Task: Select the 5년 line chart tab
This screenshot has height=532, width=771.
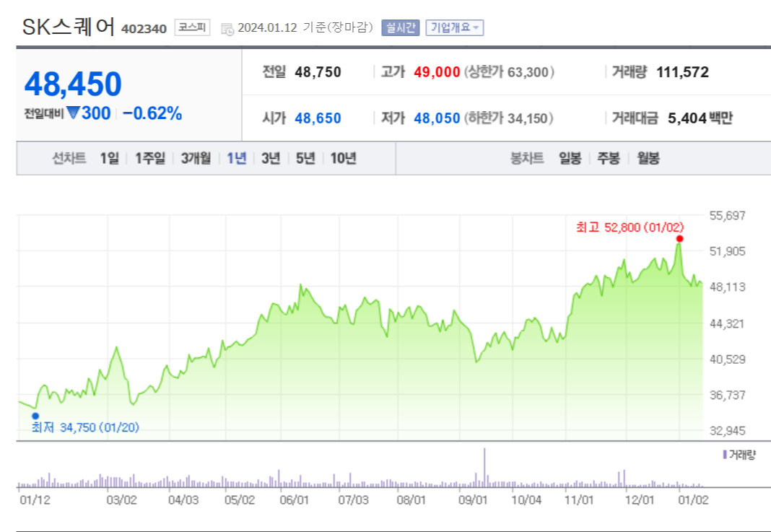Action: (305, 158)
